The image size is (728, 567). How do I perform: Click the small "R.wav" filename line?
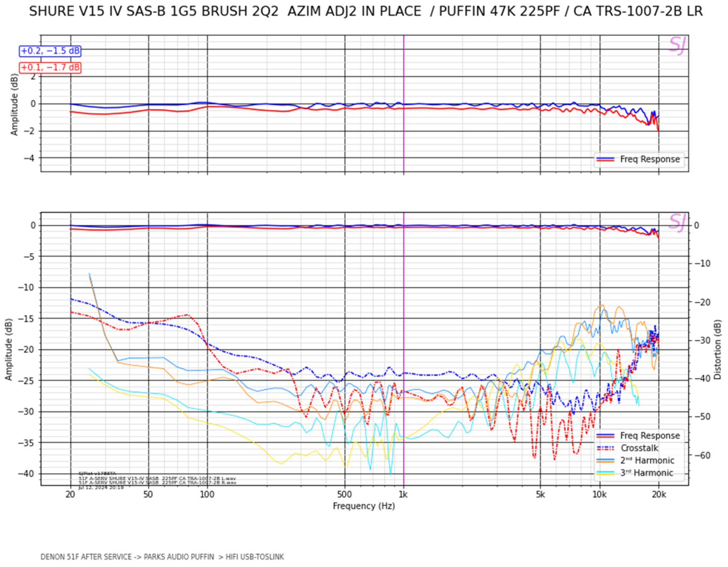point(157,482)
